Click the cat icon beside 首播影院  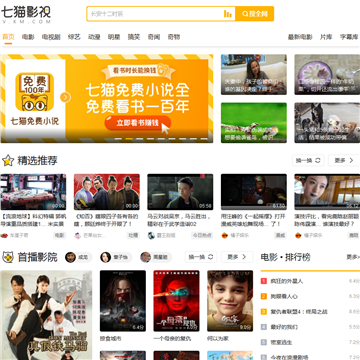point(8,257)
